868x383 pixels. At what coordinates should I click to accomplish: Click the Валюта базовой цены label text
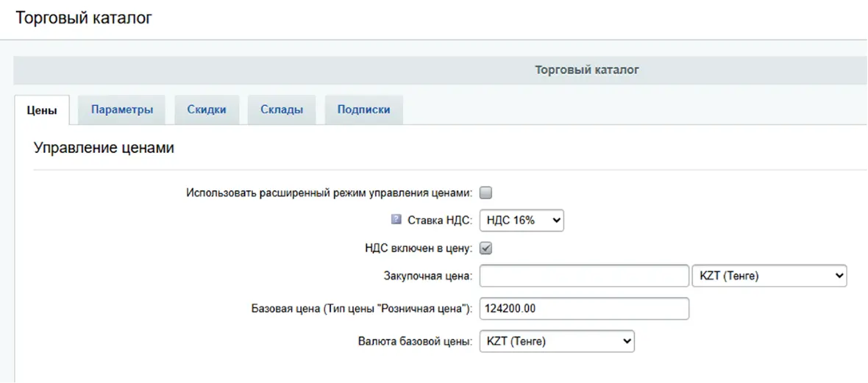click(x=415, y=342)
